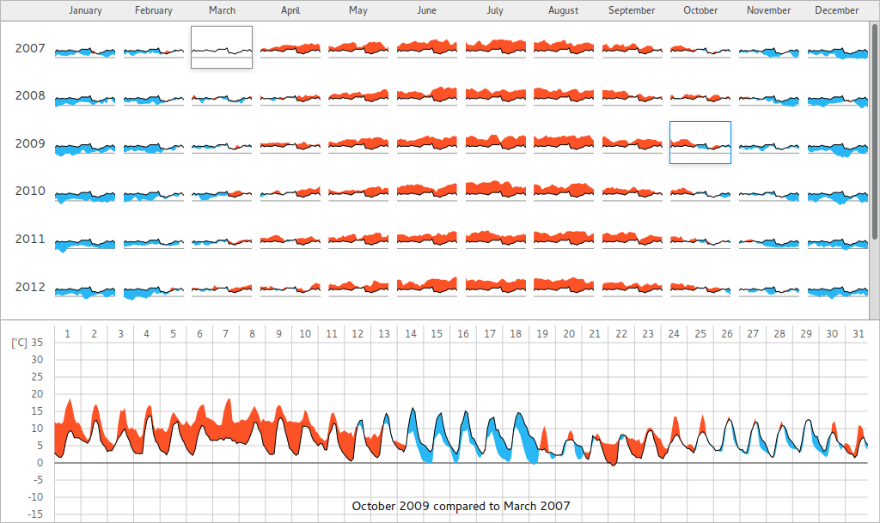Select the 2011 year row label

30,239
